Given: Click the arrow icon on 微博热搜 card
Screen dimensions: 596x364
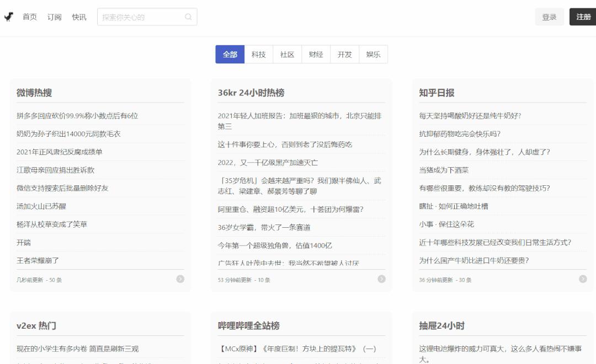Looking at the screenshot, I should click(180, 279).
